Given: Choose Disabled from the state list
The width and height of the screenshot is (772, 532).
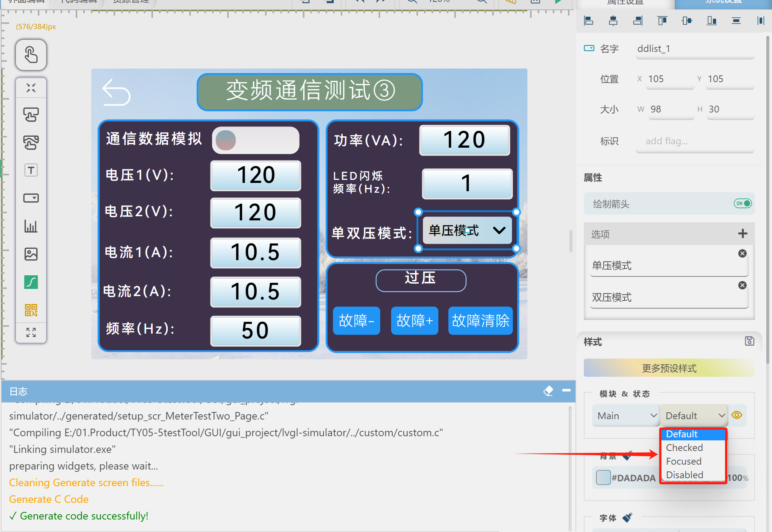Looking at the screenshot, I should click(x=684, y=475).
